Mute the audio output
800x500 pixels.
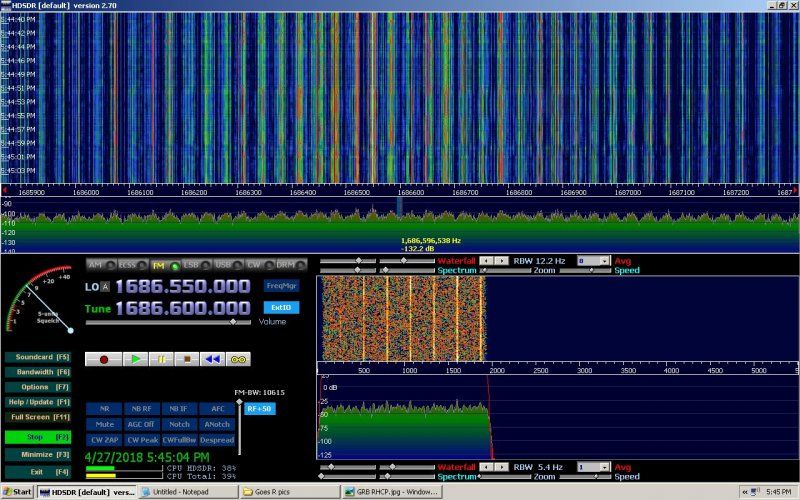tap(104, 424)
